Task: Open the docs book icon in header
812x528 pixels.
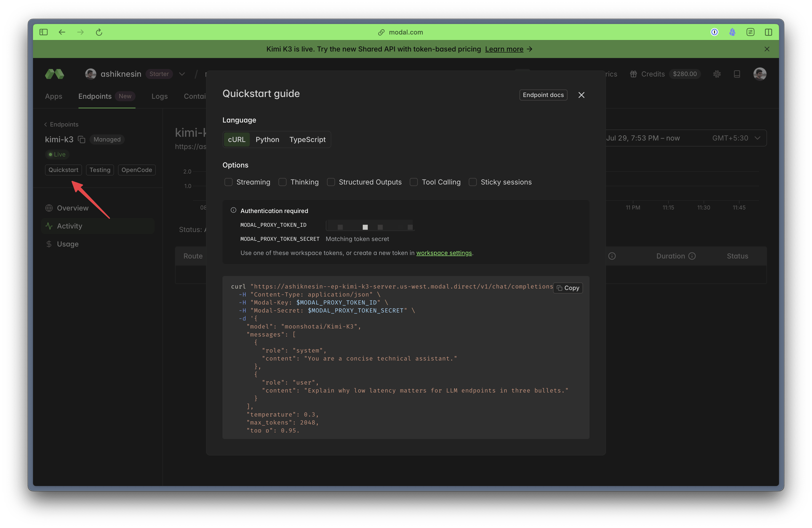Action: click(x=737, y=74)
